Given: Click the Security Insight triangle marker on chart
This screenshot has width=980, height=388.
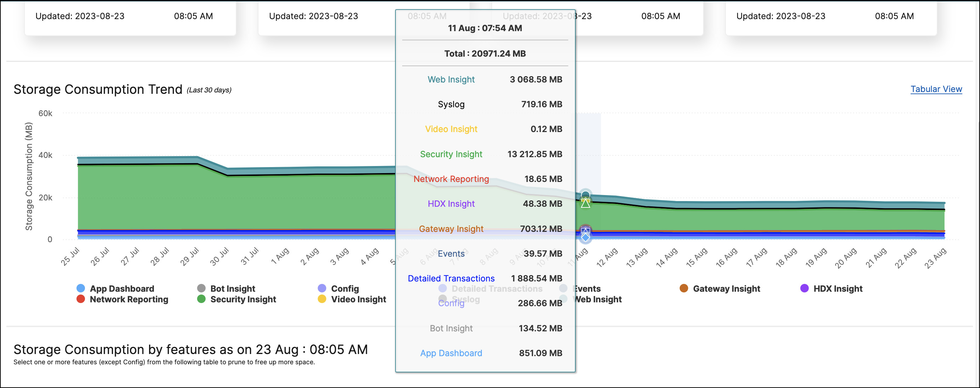Looking at the screenshot, I should point(586,203).
